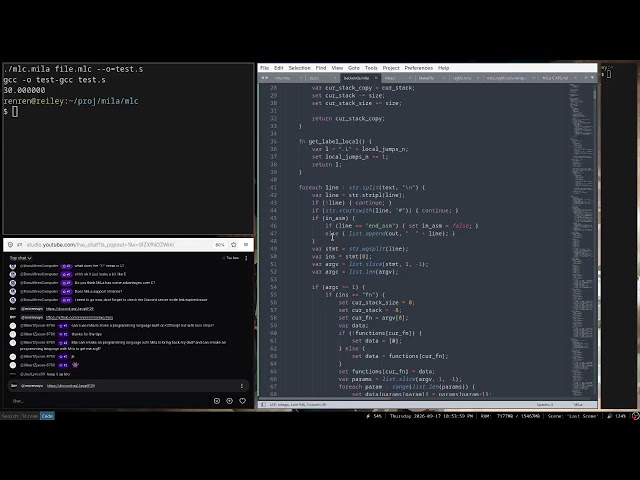Screen dimensions: 640x480
Task: Close the backend.mila tab
Action: (x=376, y=78)
